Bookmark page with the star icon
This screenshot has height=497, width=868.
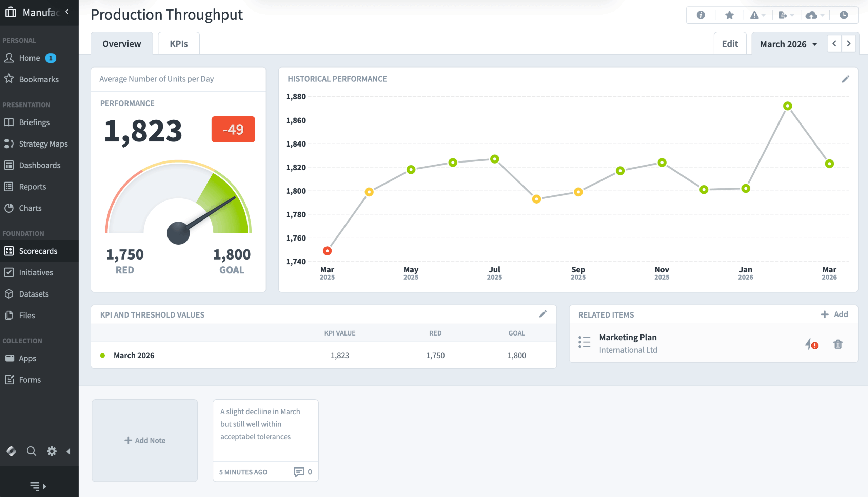tap(729, 15)
